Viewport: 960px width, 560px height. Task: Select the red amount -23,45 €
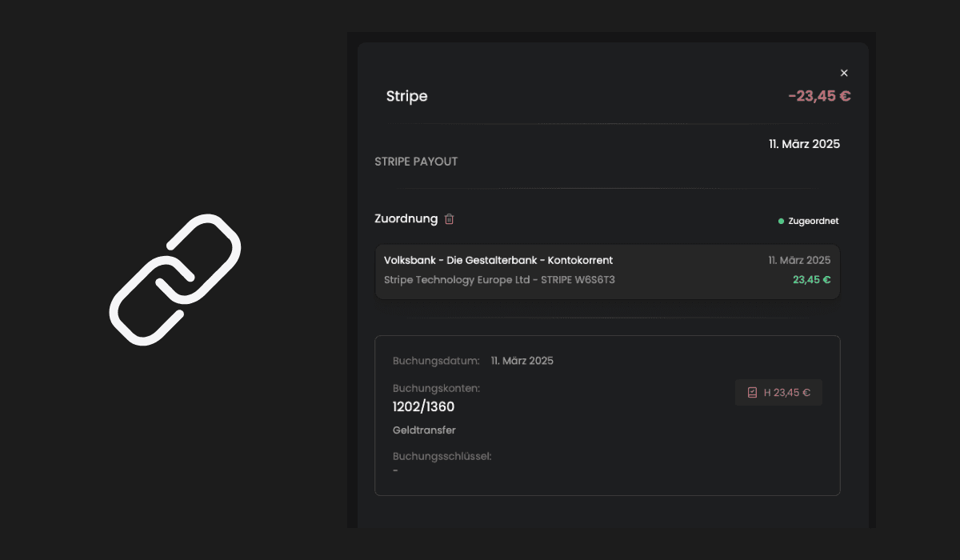[819, 95]
